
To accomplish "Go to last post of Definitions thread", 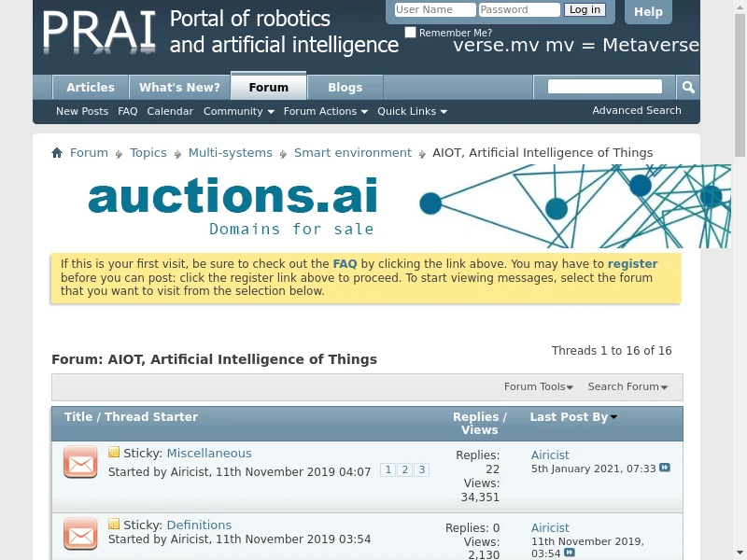I will 569,553.
